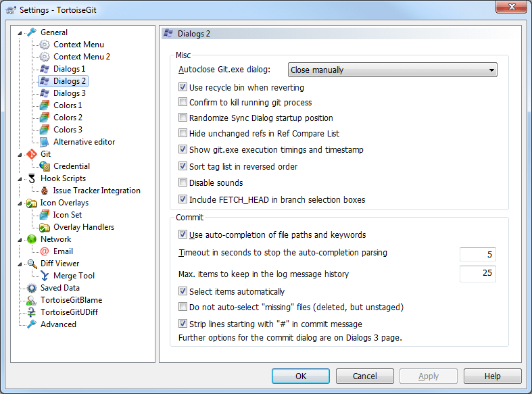This screenshot has height=394, width=532.
Task: Select Issue Tracker Integration in tree
Action: [97, 191]
